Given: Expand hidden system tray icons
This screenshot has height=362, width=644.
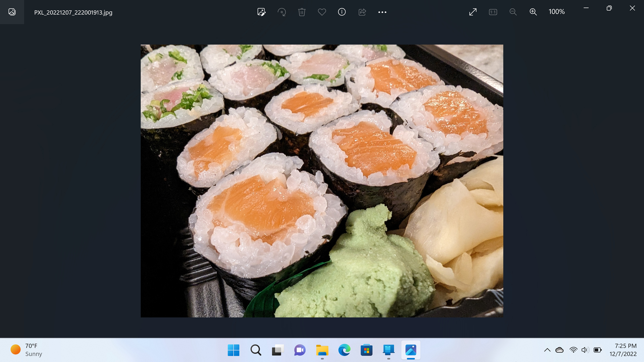Looking at the screenshot, I should click(x=547, y=350).
